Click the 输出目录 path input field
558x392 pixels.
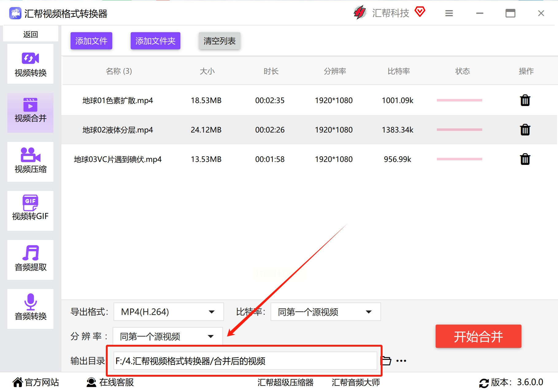(x=245, y=361)
